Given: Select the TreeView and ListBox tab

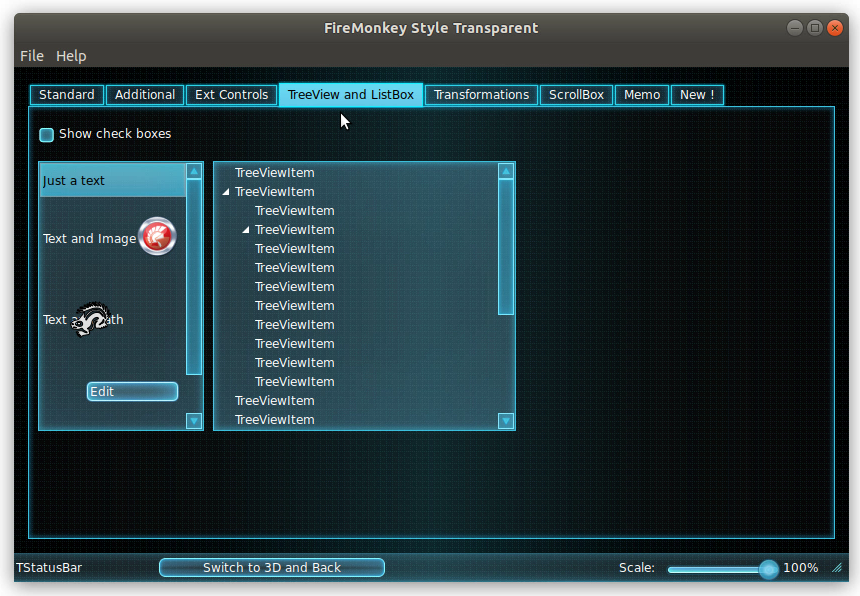Looking at the screenshot, I should (x=351, y=95).
